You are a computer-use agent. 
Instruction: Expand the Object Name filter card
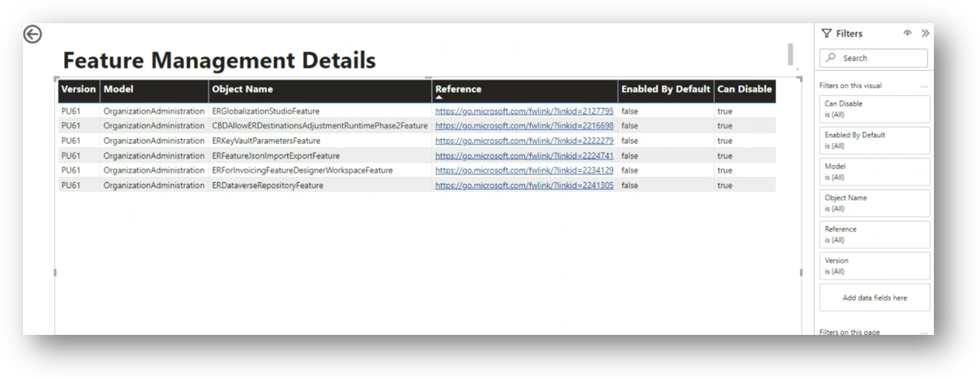point(874,203)
